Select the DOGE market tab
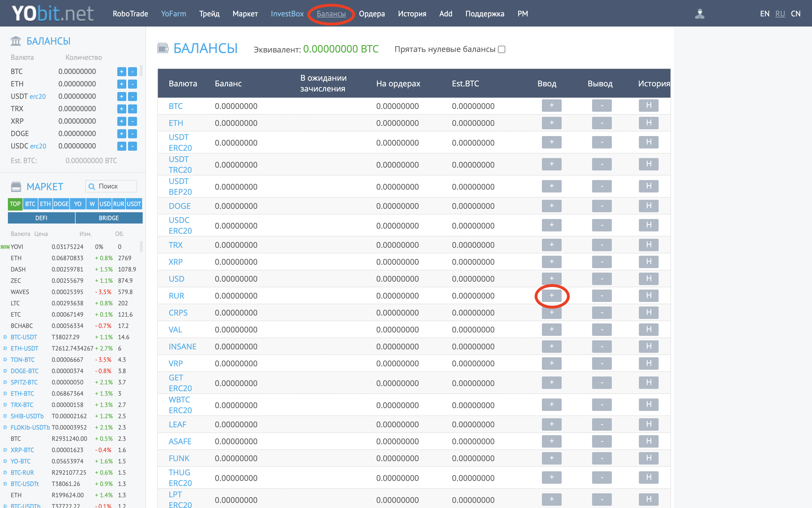This screenshot has height=508, width=812. click(61, 204)
